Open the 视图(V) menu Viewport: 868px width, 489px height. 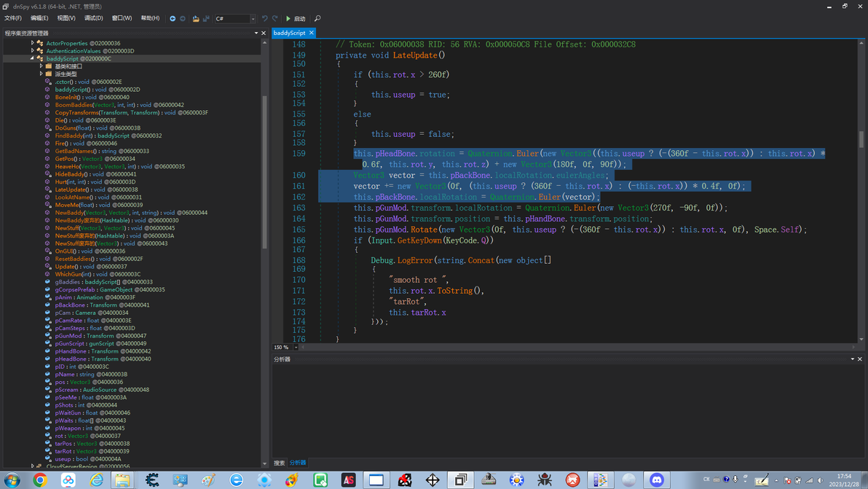tap(66, 18)
